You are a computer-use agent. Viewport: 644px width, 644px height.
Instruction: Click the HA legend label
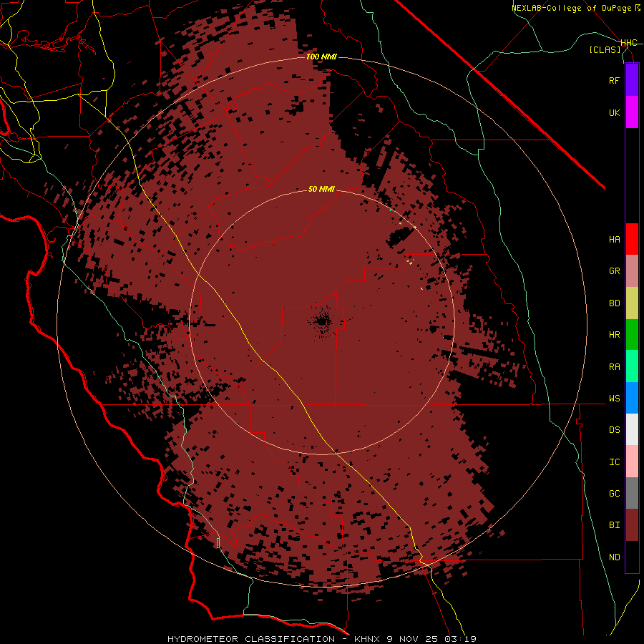tap(614, 239)
